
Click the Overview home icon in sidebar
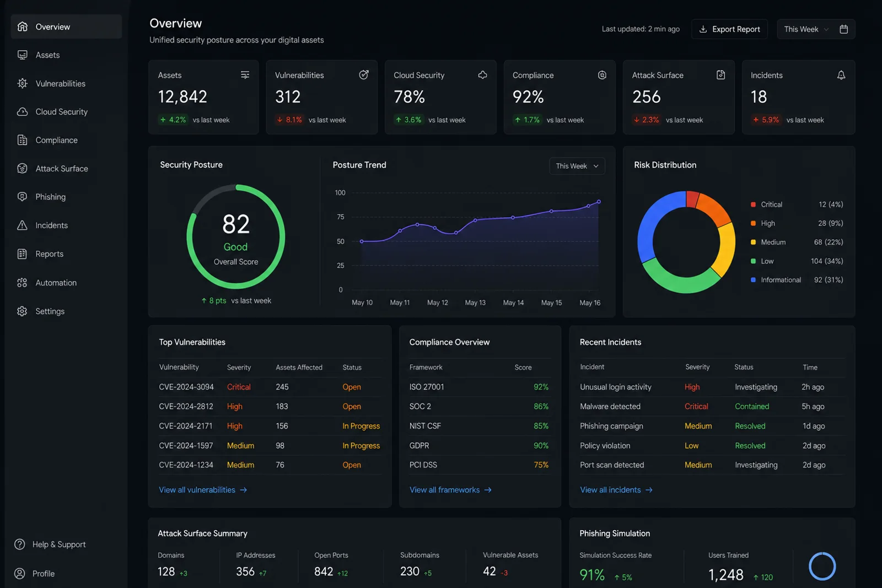22,26
